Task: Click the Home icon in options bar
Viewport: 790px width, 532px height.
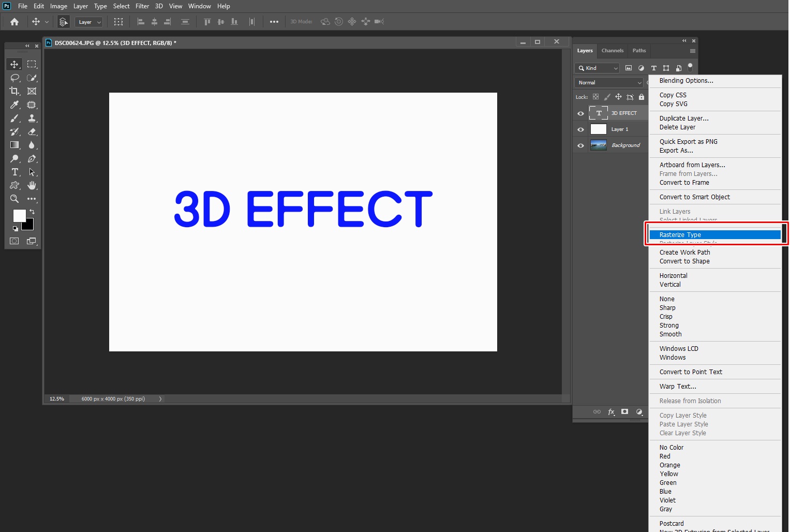Action: click(14, 22)
